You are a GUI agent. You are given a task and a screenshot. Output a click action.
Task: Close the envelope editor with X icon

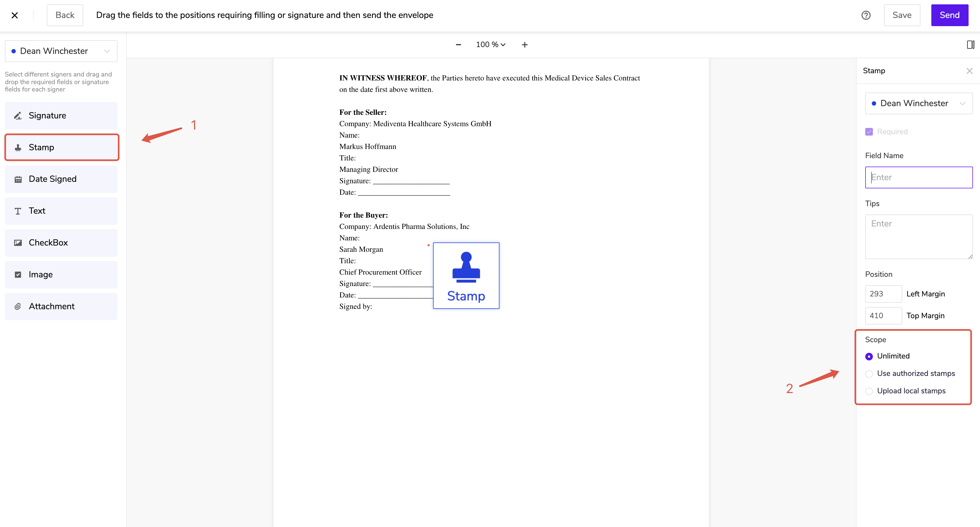click(x=15, y=15)
